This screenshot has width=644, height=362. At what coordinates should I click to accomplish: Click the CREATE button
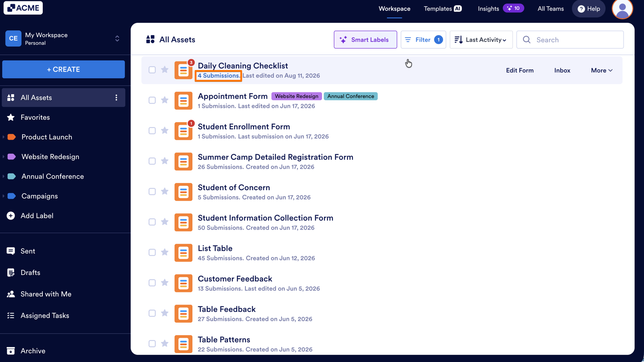63,69
